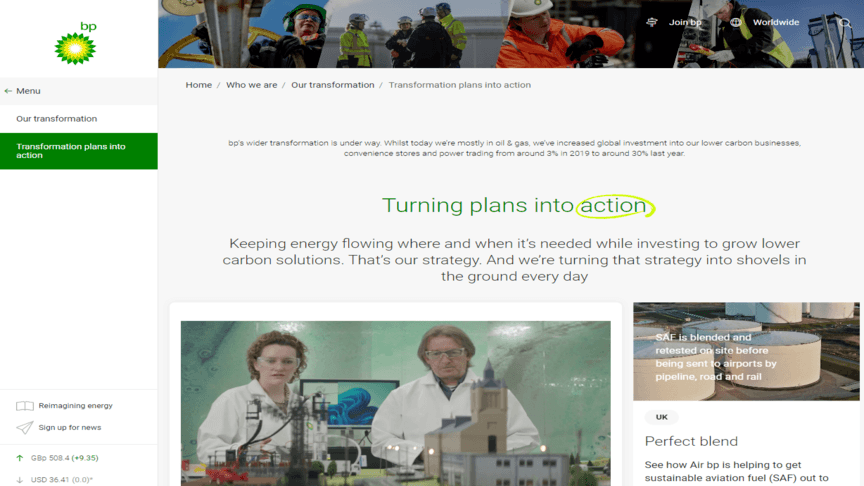This screenshot has width=864, height=486.
Task: Click the Sign up paper plane icon
Action: click(x=25, y=428)
